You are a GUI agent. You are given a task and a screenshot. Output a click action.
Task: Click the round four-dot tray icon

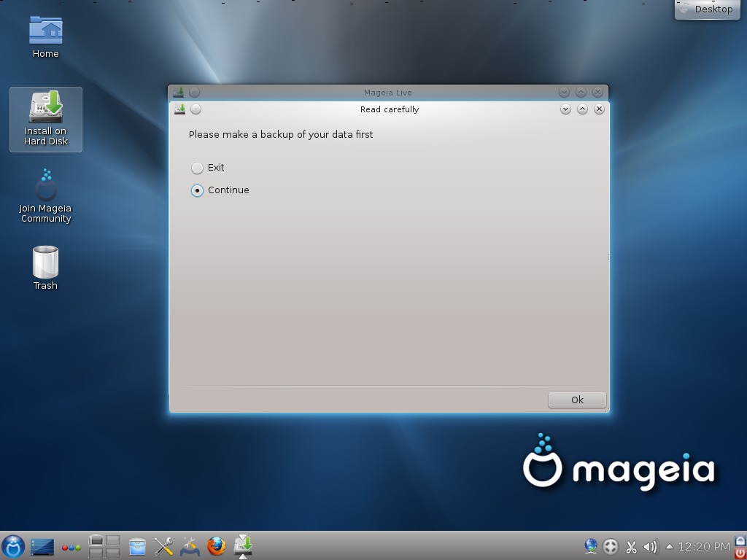[611, 547]
